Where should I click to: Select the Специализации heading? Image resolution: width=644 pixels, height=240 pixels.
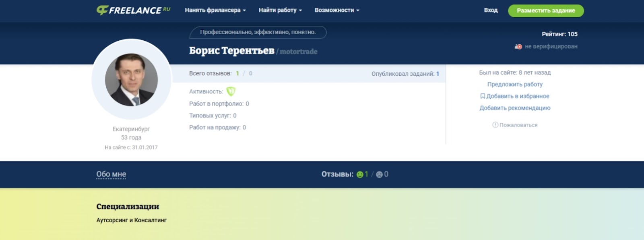[128, 207]
